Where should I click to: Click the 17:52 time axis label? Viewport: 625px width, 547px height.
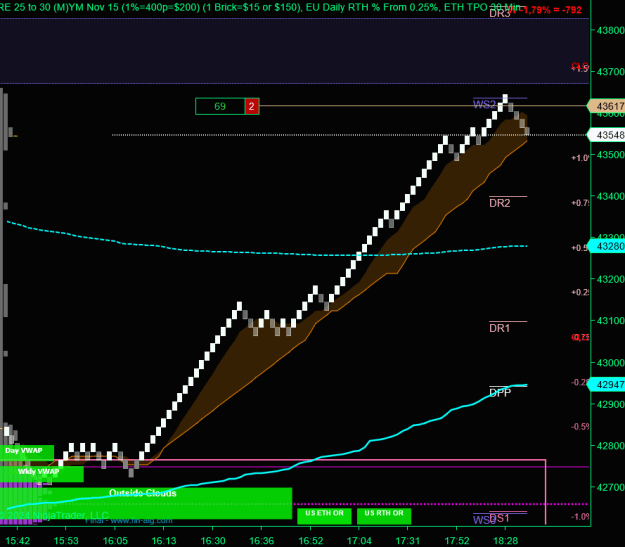click(457, 541)
